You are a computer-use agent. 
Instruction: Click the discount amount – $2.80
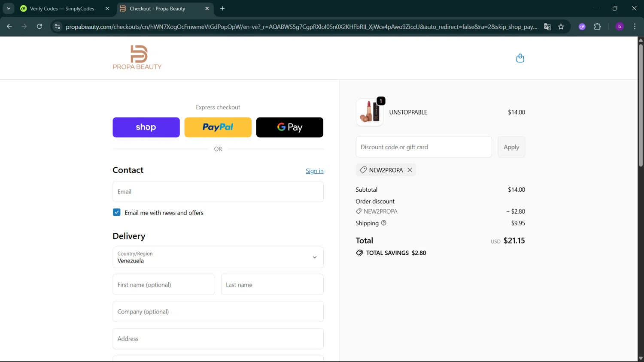[x=516, y=211]
